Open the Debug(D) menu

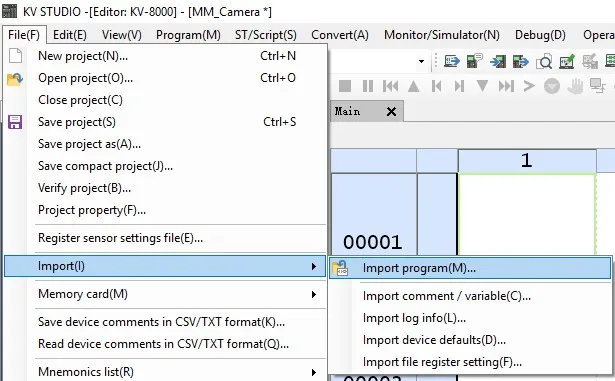[540, 35]
